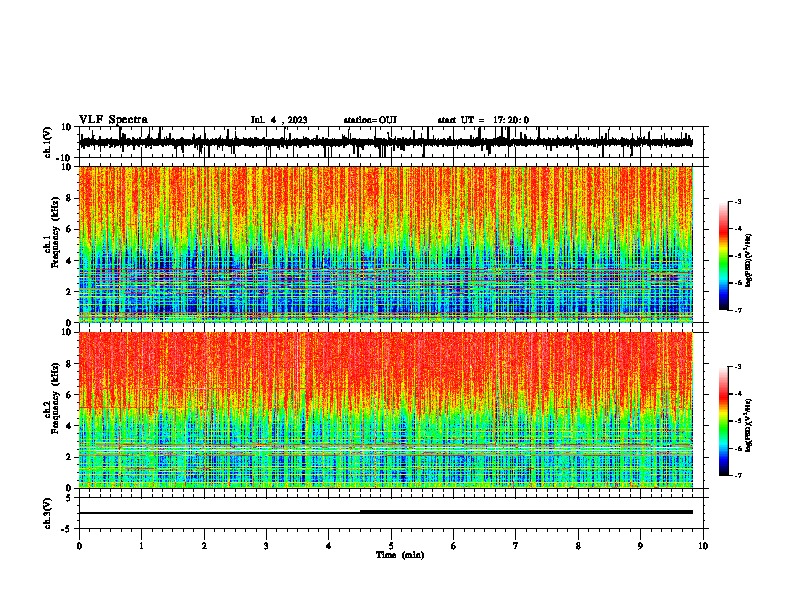Click the 8 kHz tick of ch.1 spectrogram
The width and height of the screenshot is (792, 612).
(69, 198)
